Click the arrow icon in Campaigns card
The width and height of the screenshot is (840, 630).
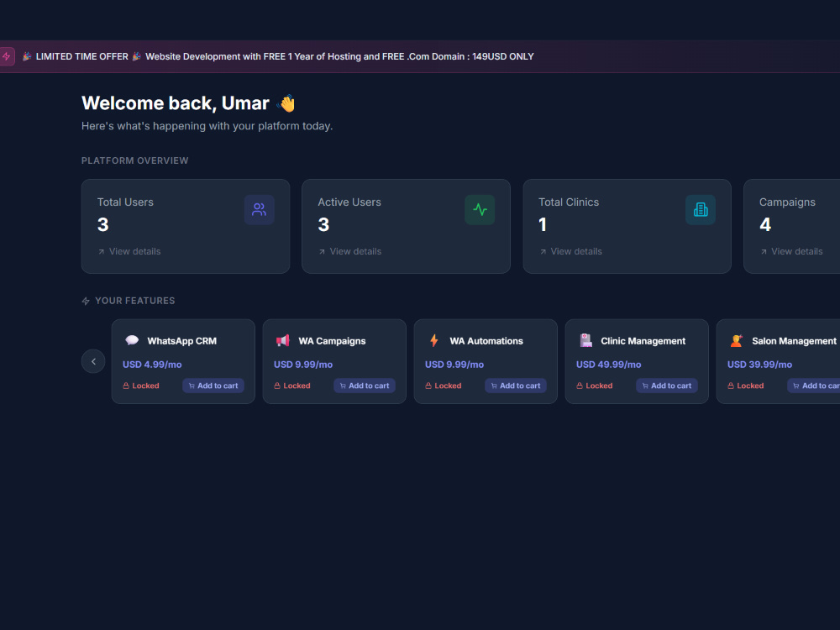(764, 252)
